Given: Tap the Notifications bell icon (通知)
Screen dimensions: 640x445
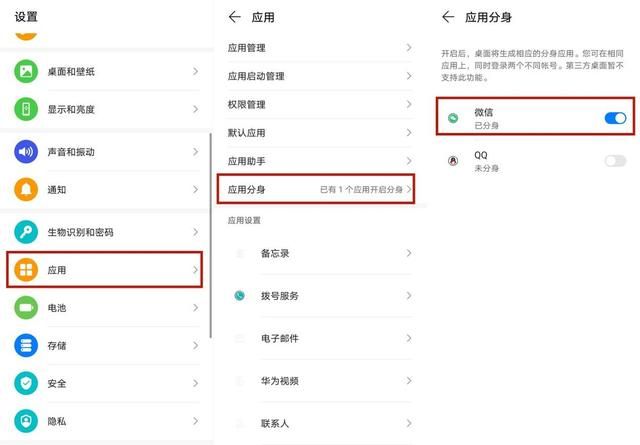Looking at the screenshot, I should [x=26, y=189].
